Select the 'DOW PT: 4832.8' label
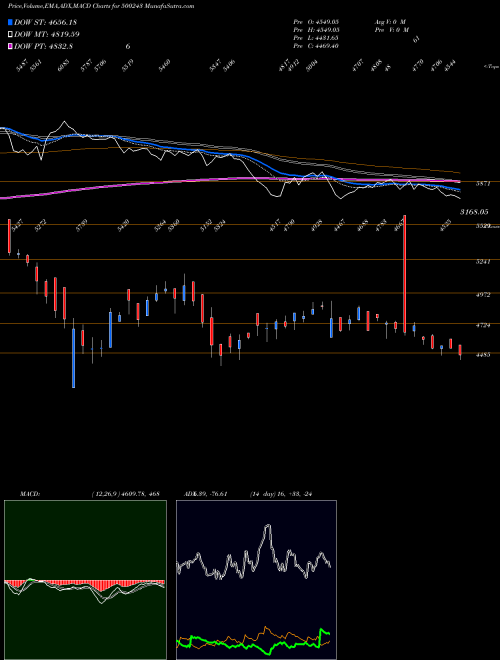 click(43, 46)
